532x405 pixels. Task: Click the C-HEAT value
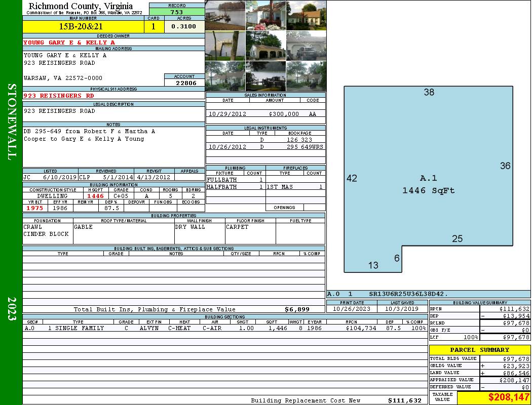179,328
